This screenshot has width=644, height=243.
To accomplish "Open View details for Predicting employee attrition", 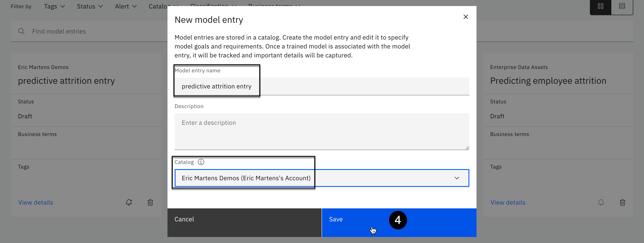I will (x=508, y=202).
